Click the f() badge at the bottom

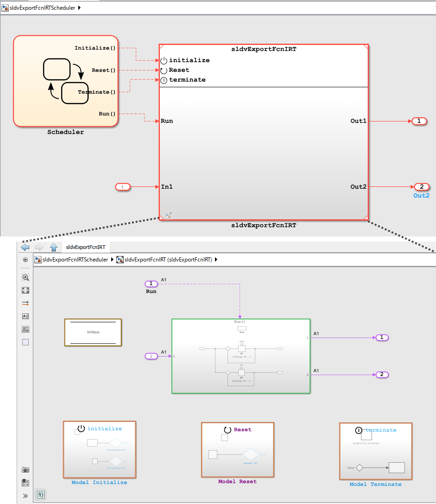tap(41, 495)
